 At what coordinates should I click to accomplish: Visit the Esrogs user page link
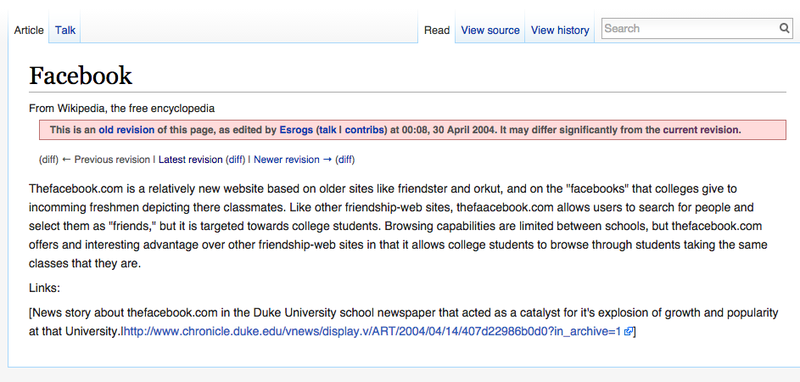(x=296, y=130)
